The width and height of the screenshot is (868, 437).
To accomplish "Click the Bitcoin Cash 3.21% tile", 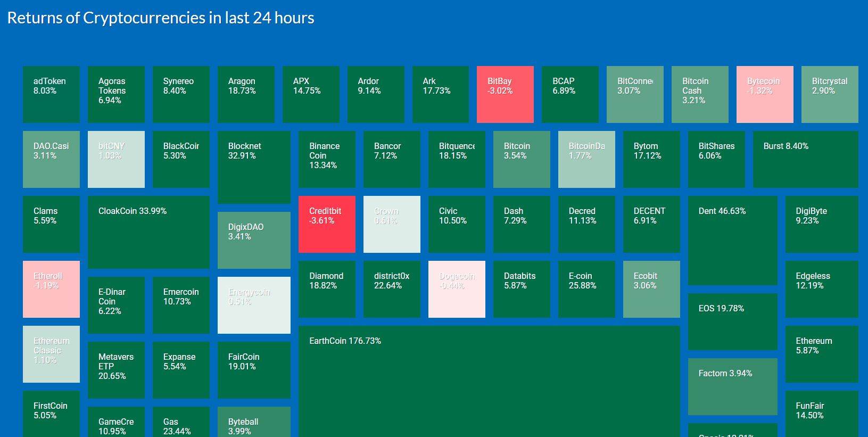I will [700, 94].
